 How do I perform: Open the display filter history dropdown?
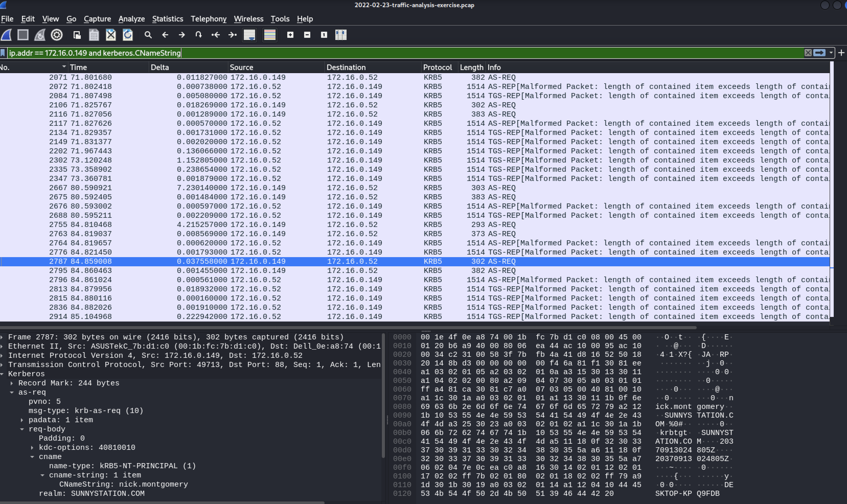coord(831,53)
